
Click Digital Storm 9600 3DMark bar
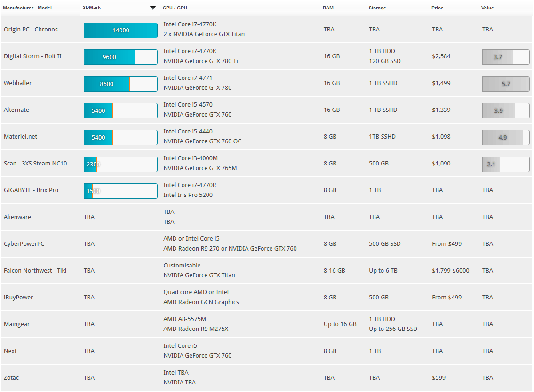click(x=120, y=57)
